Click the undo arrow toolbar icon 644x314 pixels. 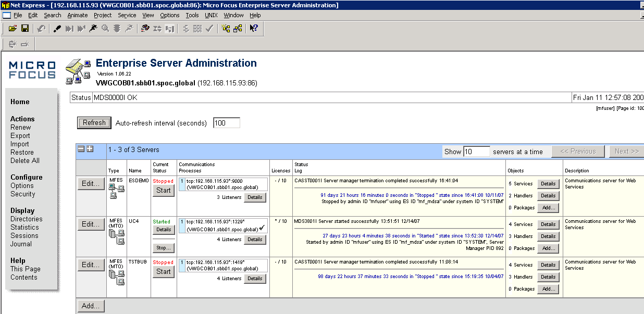tap(42, 28)
